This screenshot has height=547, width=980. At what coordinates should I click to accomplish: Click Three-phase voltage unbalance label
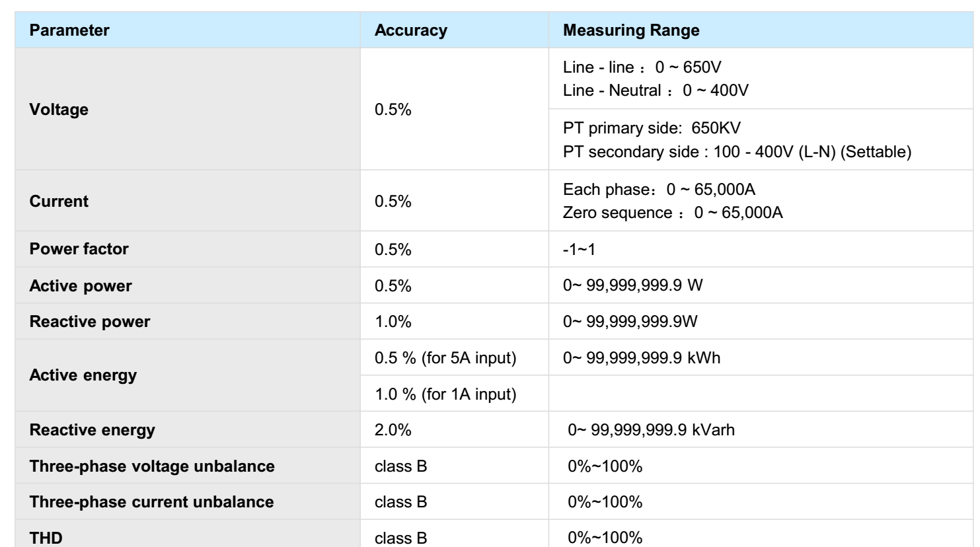pyautogui.click(x=152, y=466)
